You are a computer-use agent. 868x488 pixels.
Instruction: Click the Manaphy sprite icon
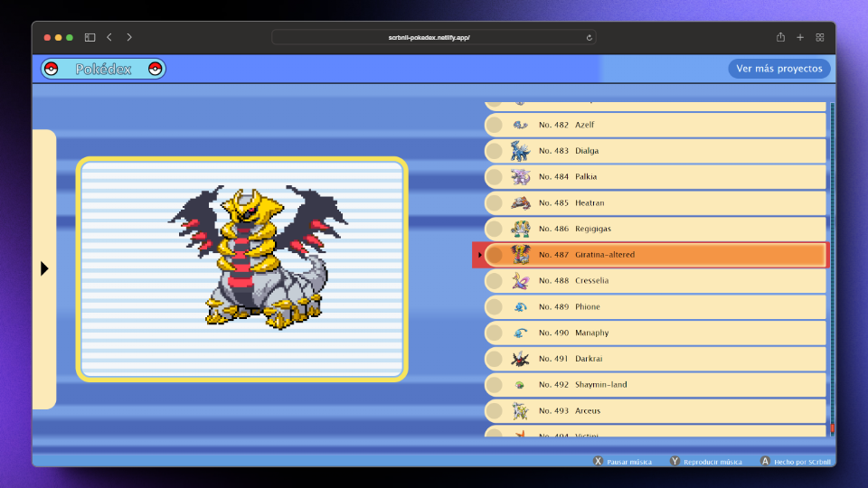click(520, 333)
